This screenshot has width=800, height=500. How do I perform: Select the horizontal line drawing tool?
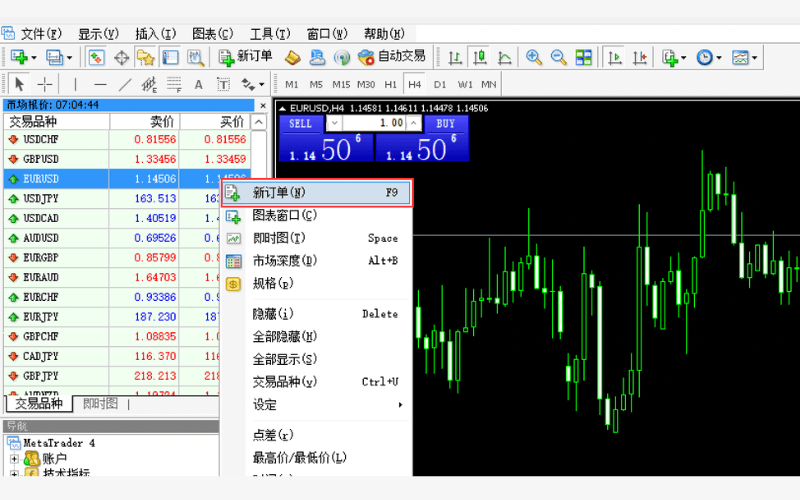[101, 84]
